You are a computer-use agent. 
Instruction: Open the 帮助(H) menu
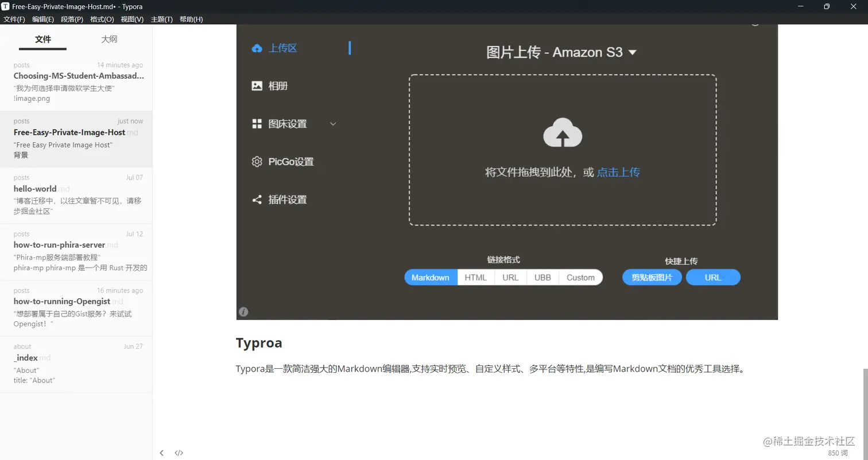[x=191, y=19]
